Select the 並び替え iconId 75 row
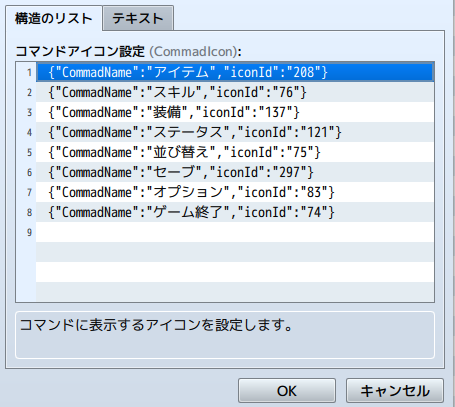The height and width of the screenshot is (407, 455). click(235, 152)
